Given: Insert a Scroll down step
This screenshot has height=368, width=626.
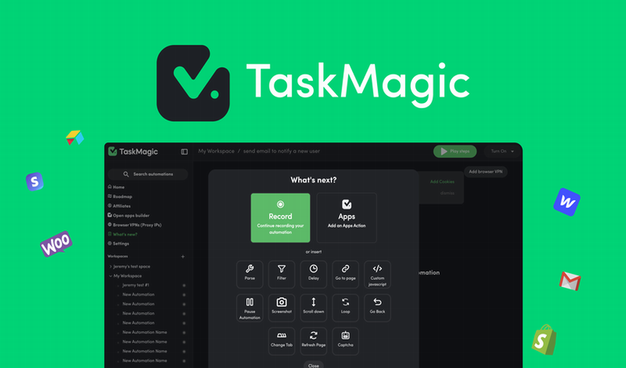Looking at the screenshot, I should point(313,308).
